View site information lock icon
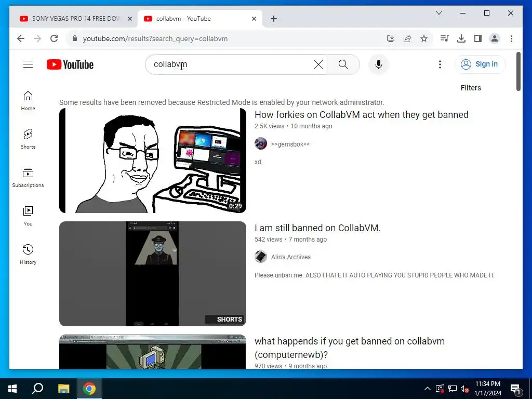532x399 pixels. (x=75, y=38)
